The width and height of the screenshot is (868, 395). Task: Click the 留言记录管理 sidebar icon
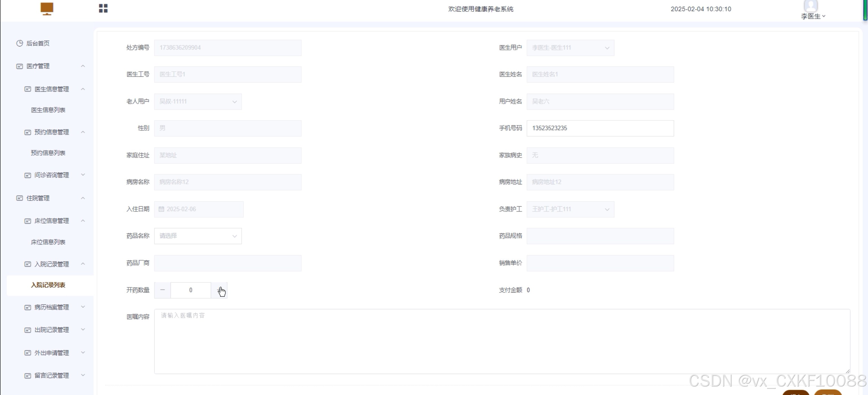coord(28,375)
